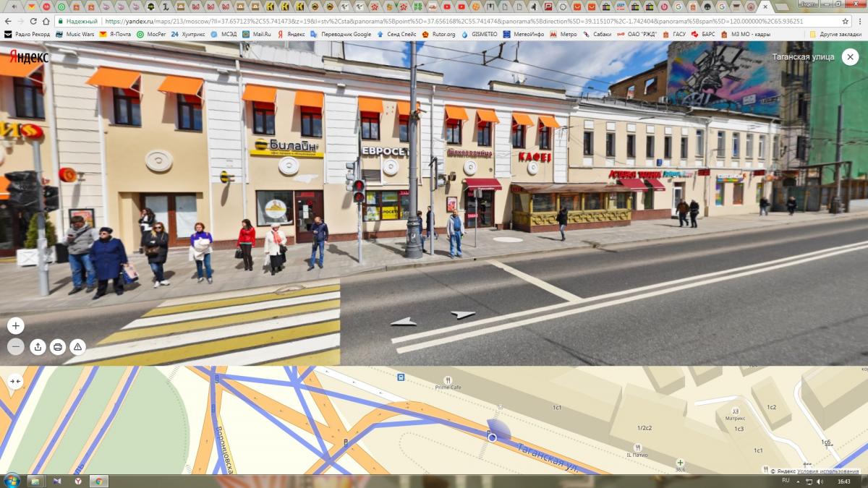This screenshot has height=488, width=868.
Task: Open Я-Почта bookmark
Action: click(115, 34)
